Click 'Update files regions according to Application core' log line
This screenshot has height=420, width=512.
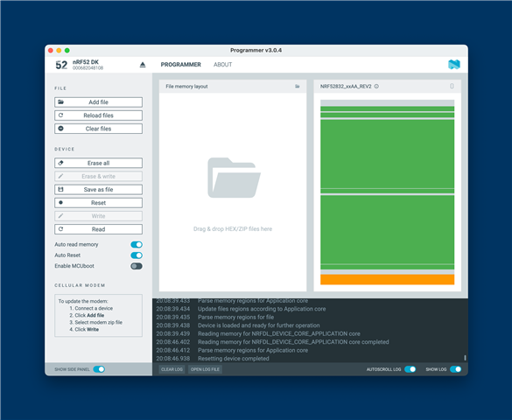pos(262,309)
